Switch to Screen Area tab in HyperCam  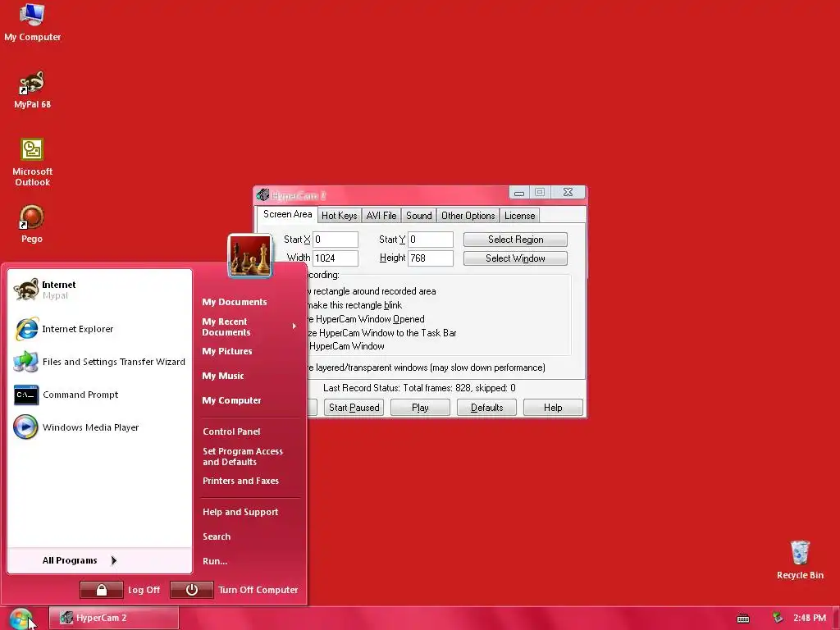coord(287,214)
